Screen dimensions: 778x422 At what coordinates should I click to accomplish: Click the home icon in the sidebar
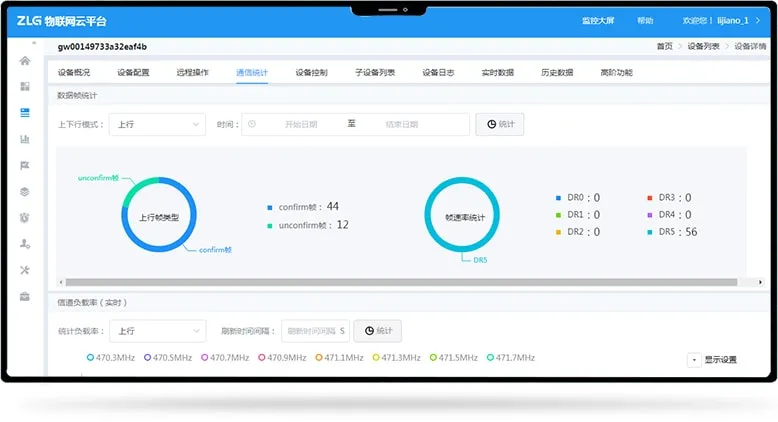coord(25,61)
